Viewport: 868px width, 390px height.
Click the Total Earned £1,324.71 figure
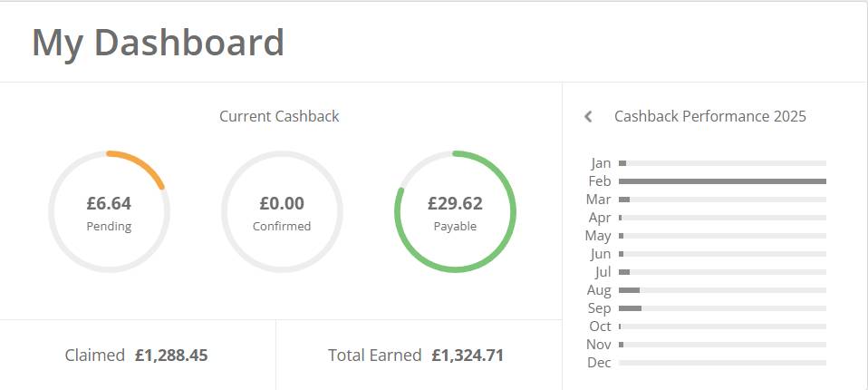(467, 356)
